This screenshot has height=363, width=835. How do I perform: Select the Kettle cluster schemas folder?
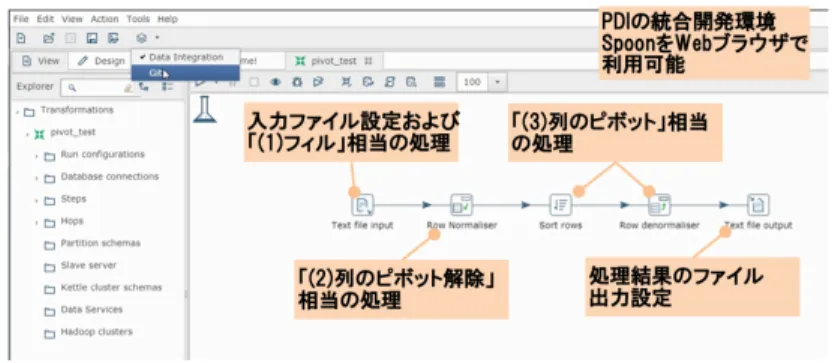pos(111,287)
